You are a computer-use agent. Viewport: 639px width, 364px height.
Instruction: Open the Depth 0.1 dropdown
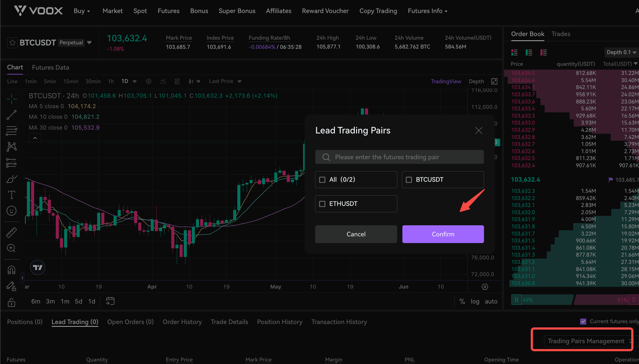(x=621, y=52)
